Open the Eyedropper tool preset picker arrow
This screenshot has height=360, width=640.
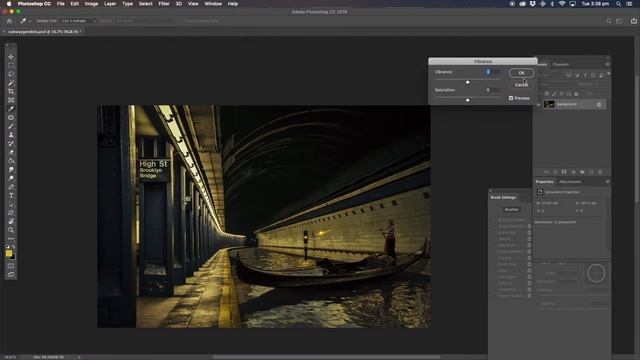tap(30, 21)
